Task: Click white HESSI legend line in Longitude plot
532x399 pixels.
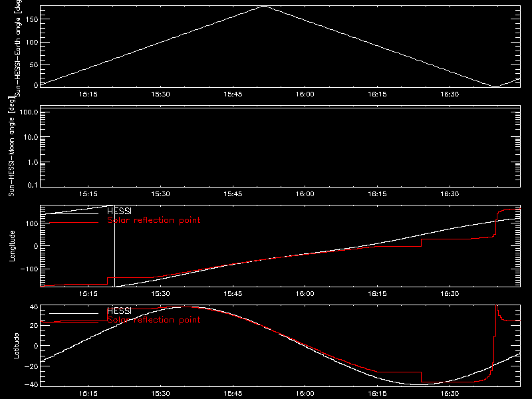Action: click(74, 213)
